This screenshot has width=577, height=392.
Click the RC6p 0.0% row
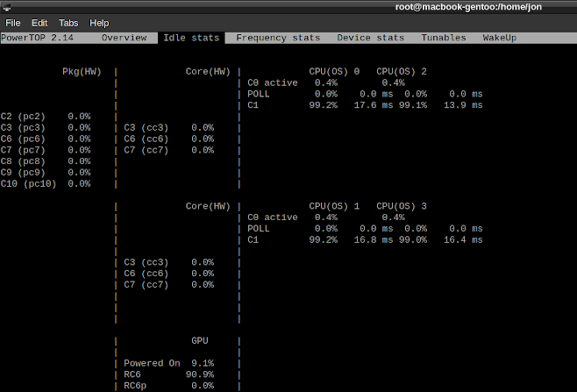169,386
